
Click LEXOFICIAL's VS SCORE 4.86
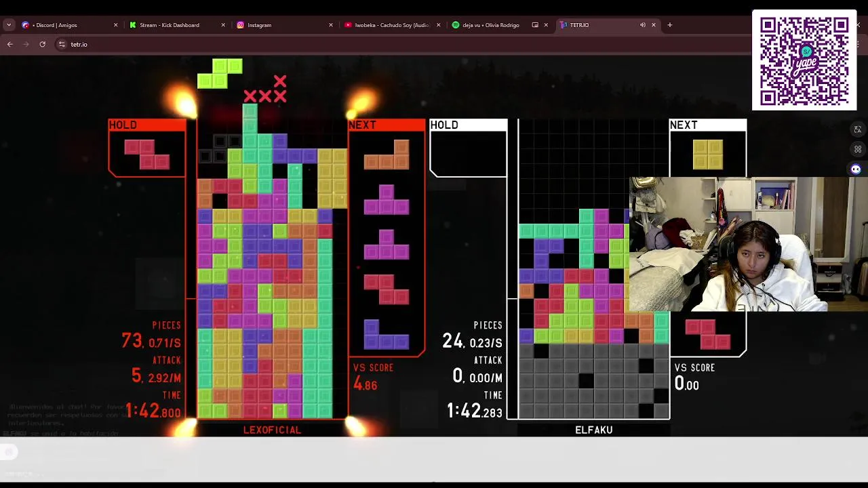366,384
